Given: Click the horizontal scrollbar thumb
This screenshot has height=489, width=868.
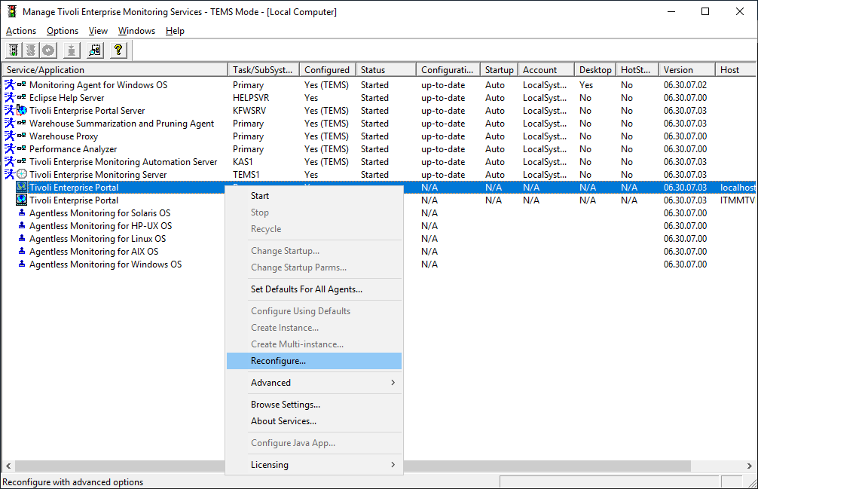Looking at the screenshot, I should [x=353, y=466].
